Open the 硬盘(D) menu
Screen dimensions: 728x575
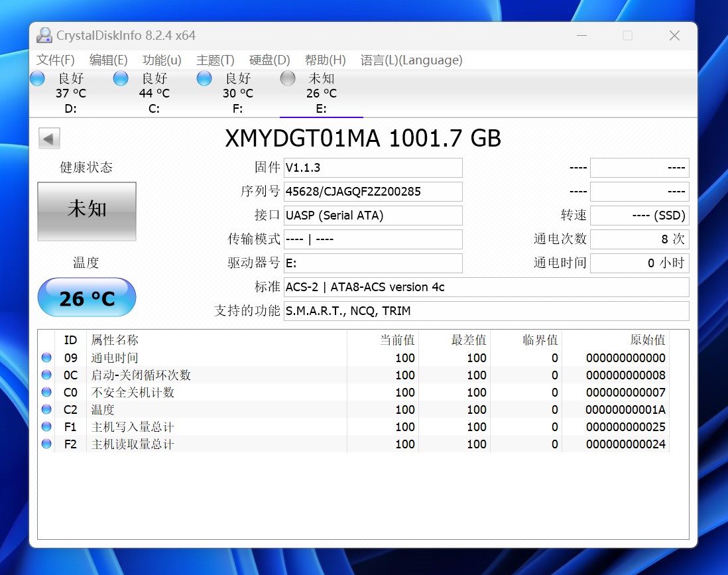coord(269,60)
